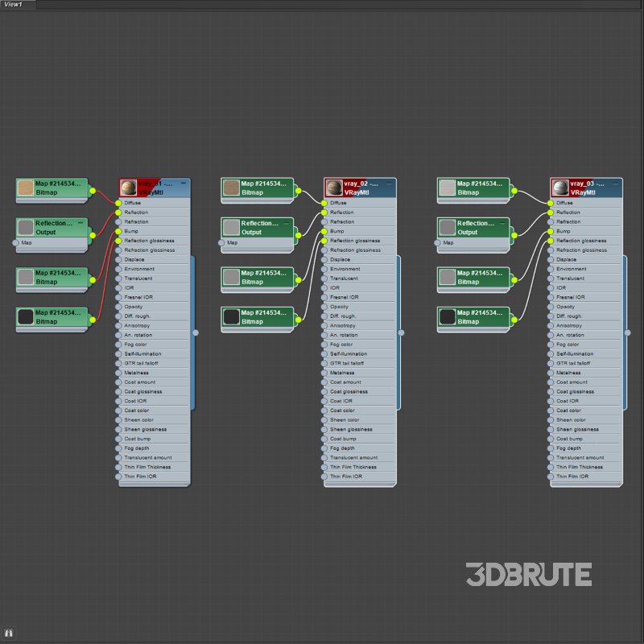Click the output socket on vray_01's right edge
Viewport: 644px width, 644px height.
pyautogui.click(x=196, y=332)
